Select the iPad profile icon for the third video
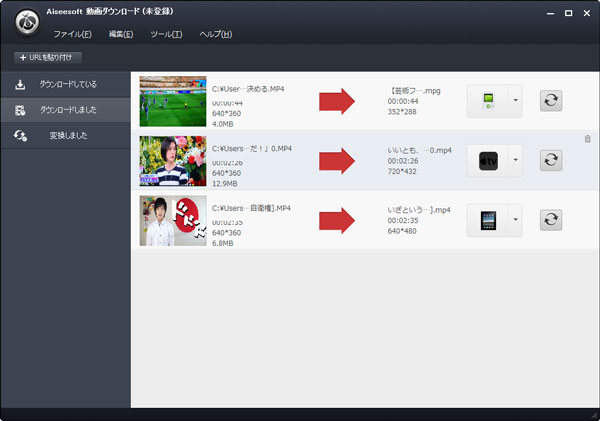This screenshot has height=421, width=600. 487,220
